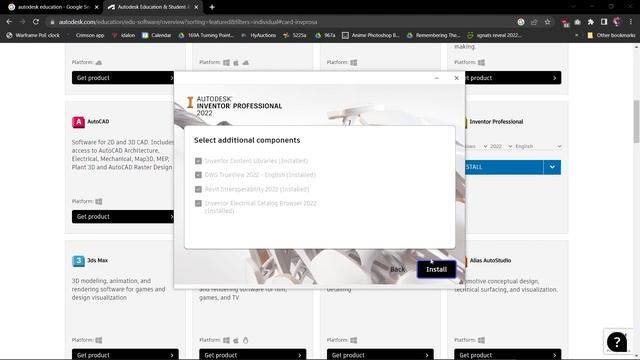Click the red extension icon in toolbar

point(564,22)
